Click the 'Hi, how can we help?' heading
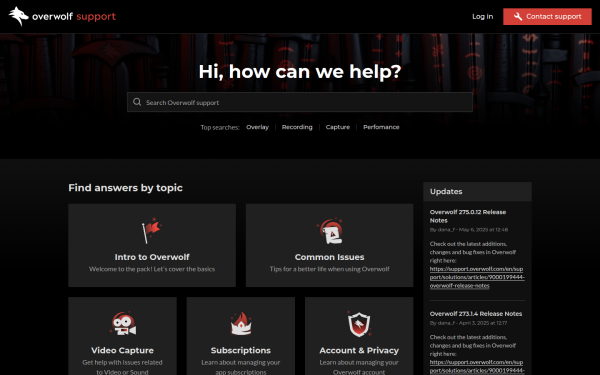Viewport: 600px width, 375px height. (x=300, y=72)
